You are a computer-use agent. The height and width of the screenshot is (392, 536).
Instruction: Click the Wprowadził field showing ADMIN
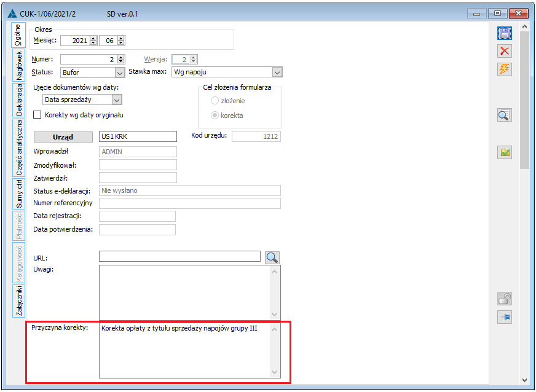click(x=138, y=152)
